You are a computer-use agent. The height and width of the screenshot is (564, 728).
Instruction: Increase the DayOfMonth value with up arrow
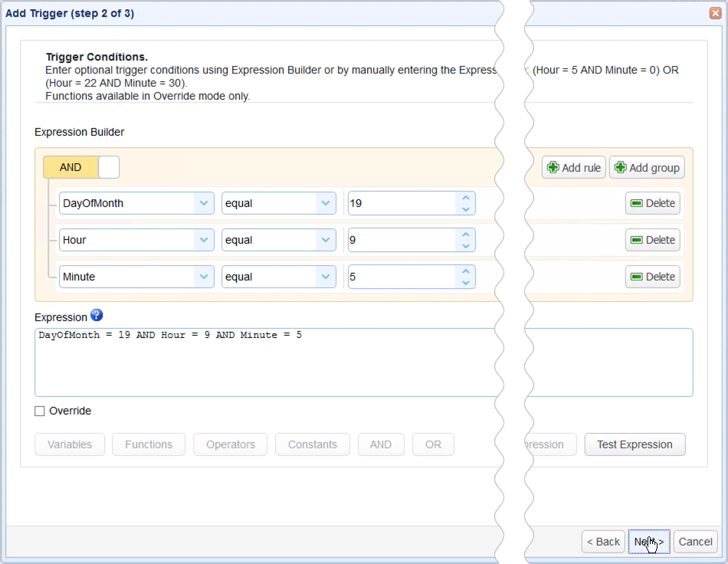(465, 198)
